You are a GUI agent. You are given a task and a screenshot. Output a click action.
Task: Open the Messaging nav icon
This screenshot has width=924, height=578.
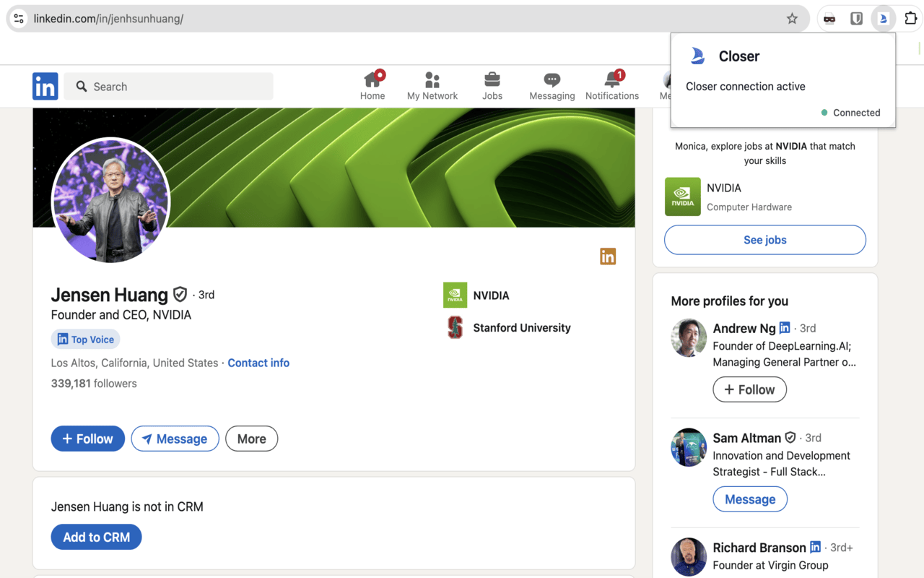[x=552, y=86]
